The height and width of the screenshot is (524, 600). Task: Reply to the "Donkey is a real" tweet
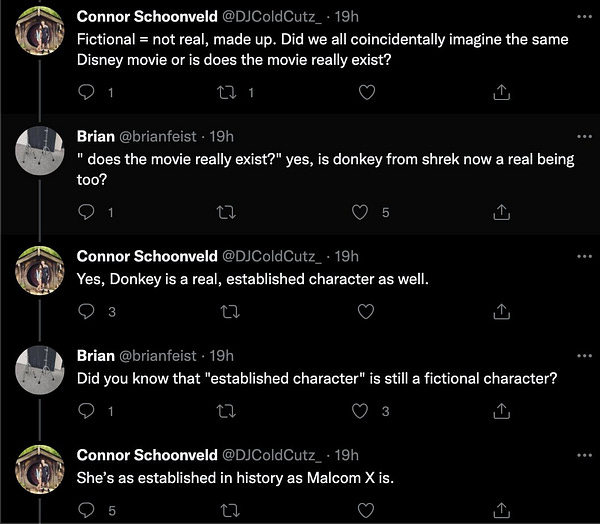(87, 311)
